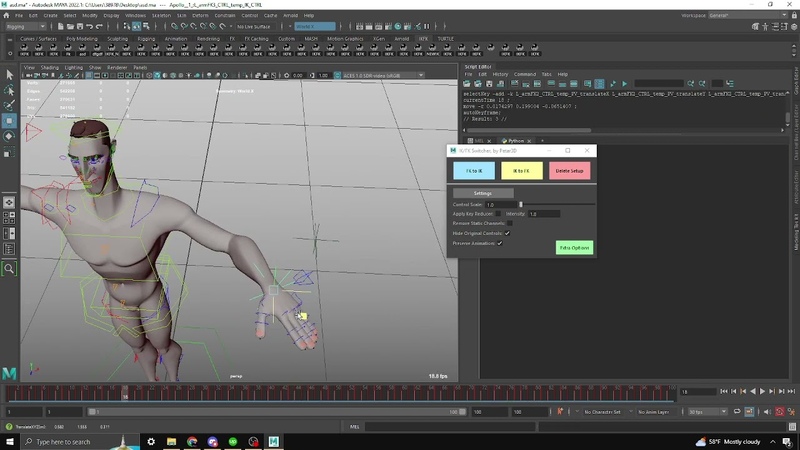Click the Intensity value field
The image size is (800, 450).
[x=544, y=214]
